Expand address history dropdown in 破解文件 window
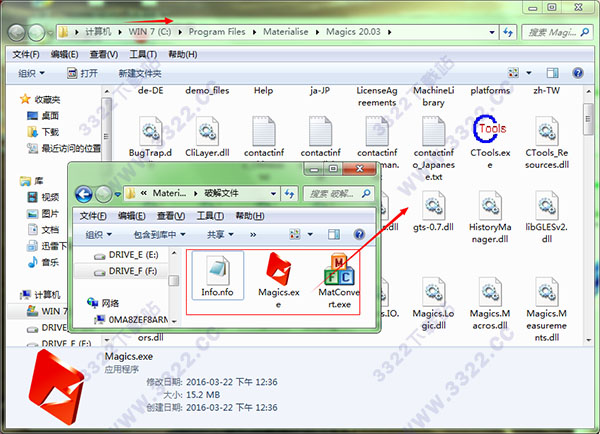Image resolution: width=600 pixels, height=434 pixels. [273, 194]
